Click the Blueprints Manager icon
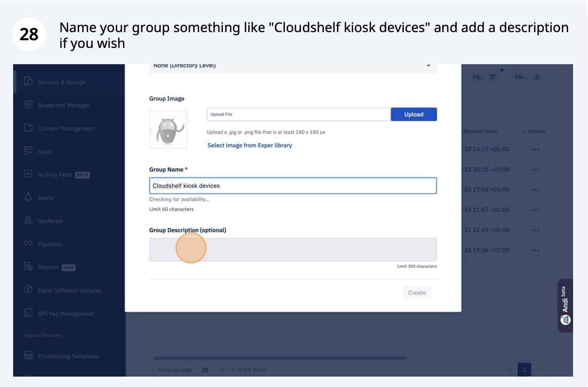This screenshot has width=588, height=387. (x=28, y=105)
